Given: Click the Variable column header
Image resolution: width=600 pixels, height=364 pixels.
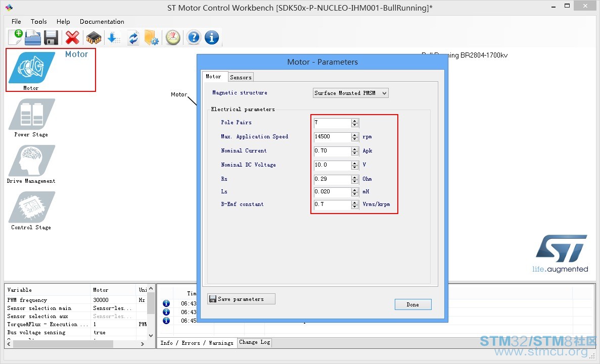Looking at the screenshot, I should (48, 290).
